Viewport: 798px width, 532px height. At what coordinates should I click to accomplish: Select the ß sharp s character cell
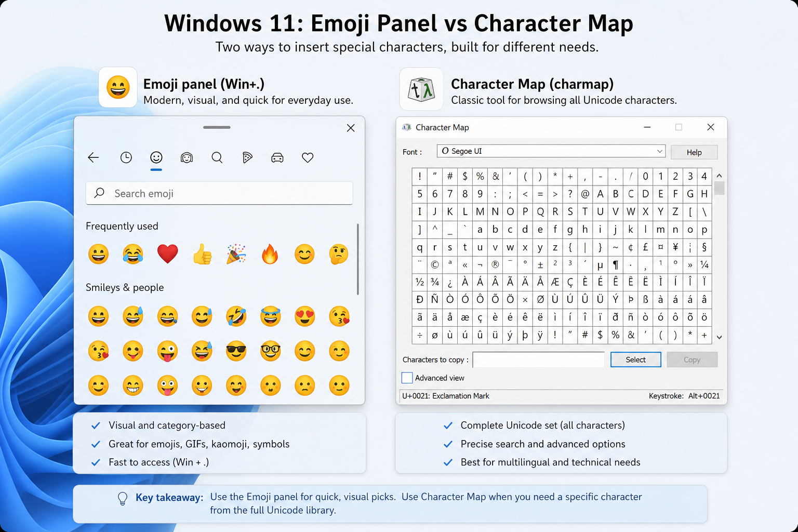pos(645,299)
